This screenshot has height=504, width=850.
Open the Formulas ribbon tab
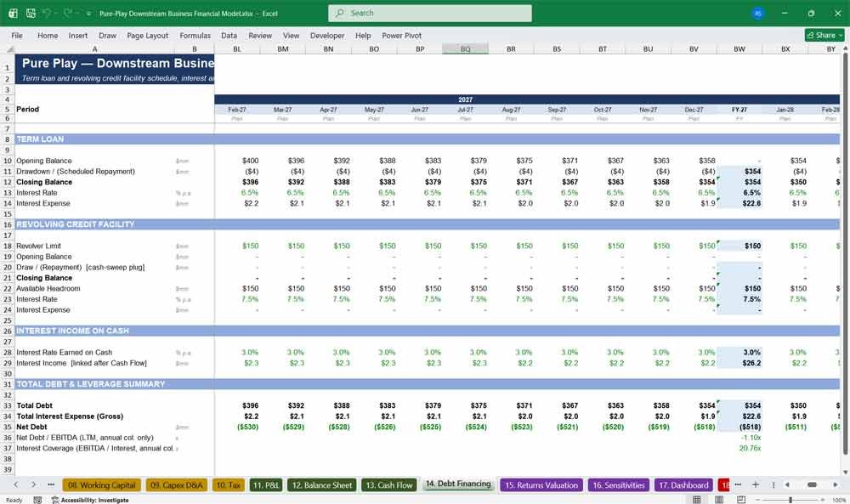(195, 35)
